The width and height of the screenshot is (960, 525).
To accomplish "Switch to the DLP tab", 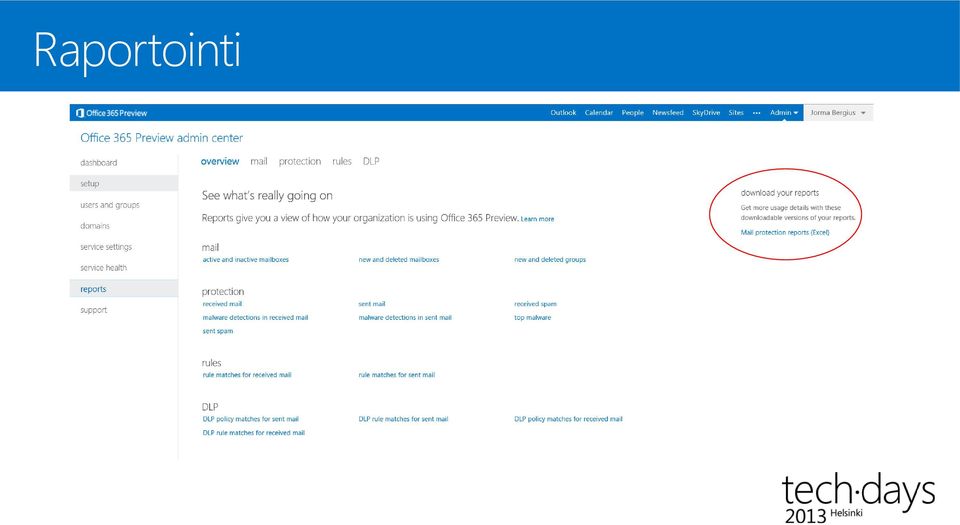I will click(371, 162).
